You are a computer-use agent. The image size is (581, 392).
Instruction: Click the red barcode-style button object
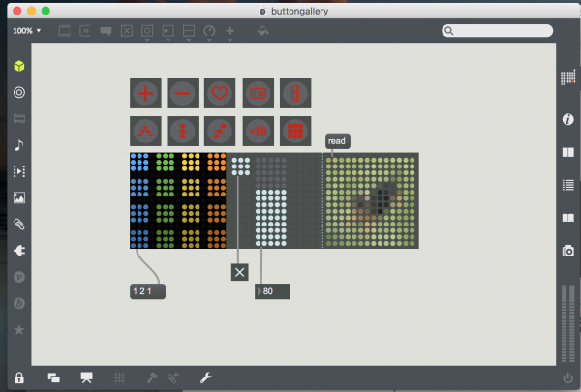tap(259, 93)
